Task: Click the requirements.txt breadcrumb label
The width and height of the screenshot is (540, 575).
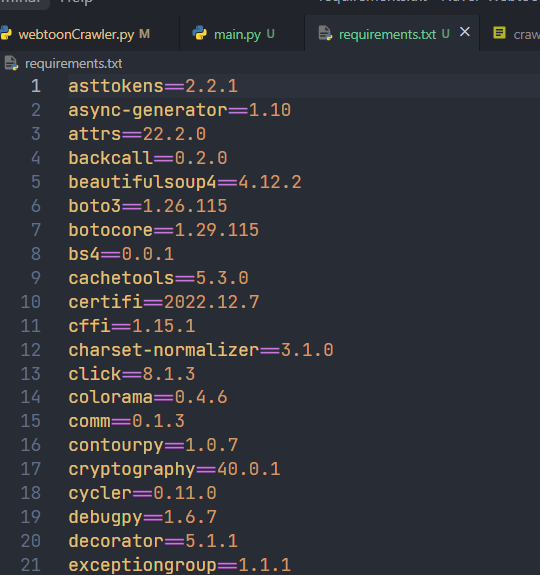Action: click(x=74, y=64)
